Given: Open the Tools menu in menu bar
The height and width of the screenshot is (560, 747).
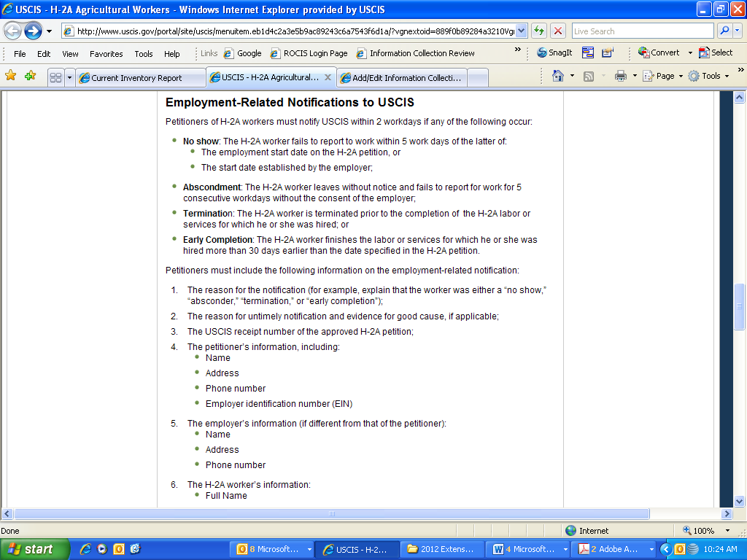Looking at the screenshot, I should [144, 54].
